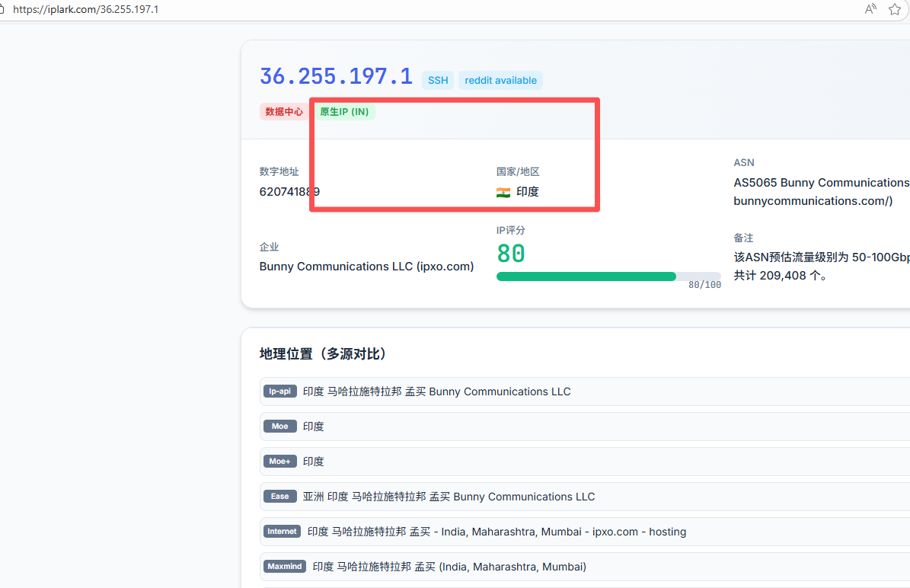Click the reddit available tag
Screen dimensions: 910x588
(x=500, y=81)
